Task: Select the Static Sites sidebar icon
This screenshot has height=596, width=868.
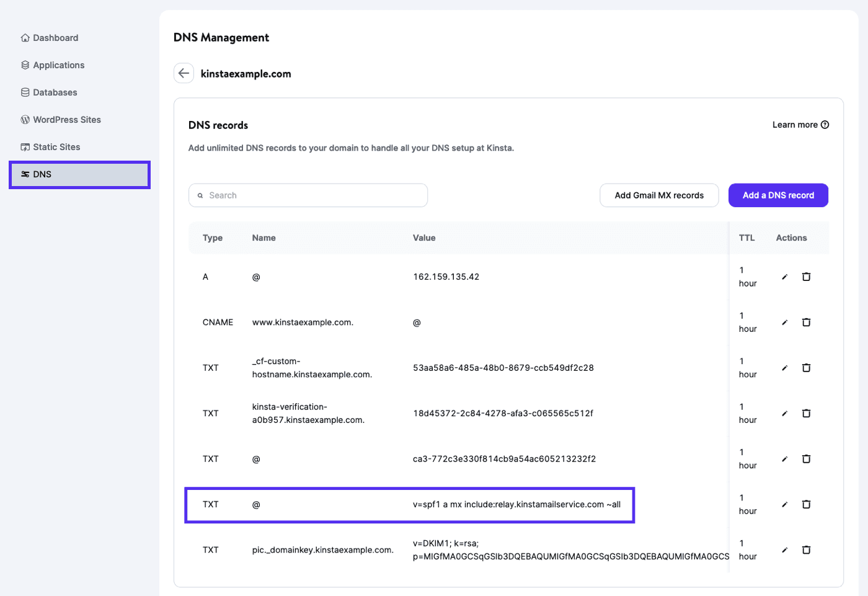Action: click(25, 146)
